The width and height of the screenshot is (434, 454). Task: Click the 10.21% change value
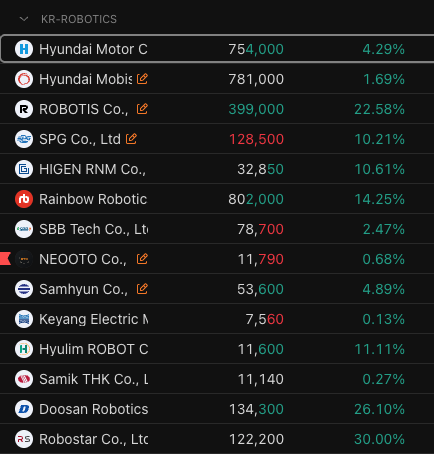point(379,139)
